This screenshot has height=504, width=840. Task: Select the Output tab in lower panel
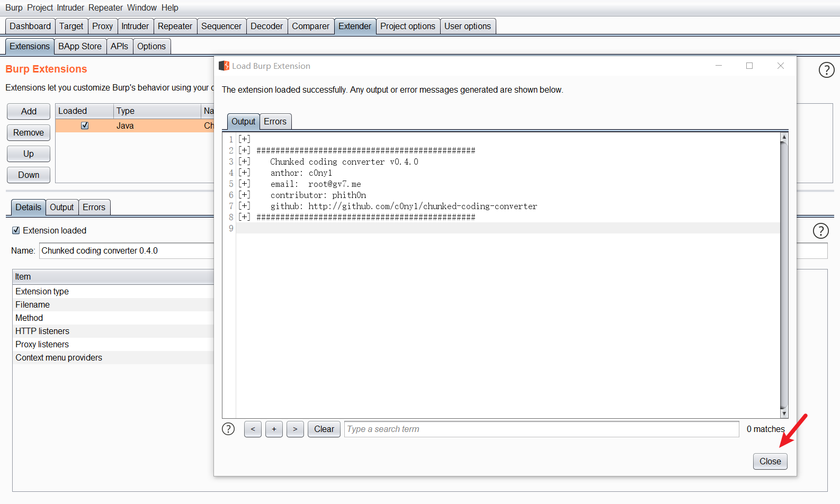point(61,207)
